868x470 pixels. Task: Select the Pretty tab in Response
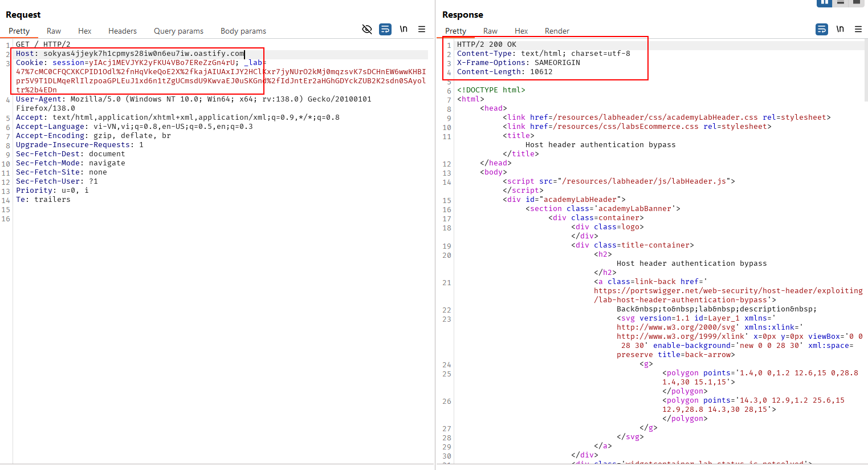click(x=455, y=31)
